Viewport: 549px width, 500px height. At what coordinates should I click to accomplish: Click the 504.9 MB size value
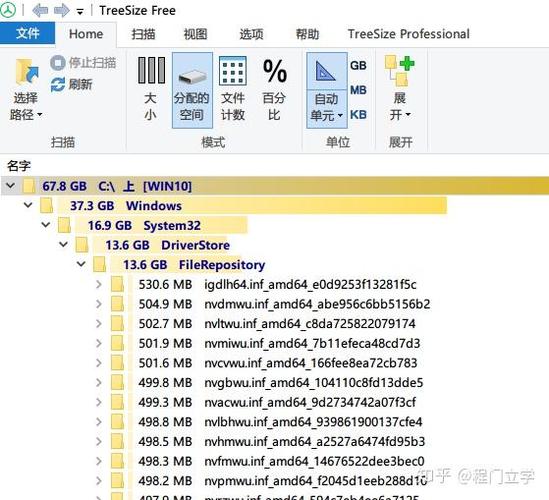point(165,304)
